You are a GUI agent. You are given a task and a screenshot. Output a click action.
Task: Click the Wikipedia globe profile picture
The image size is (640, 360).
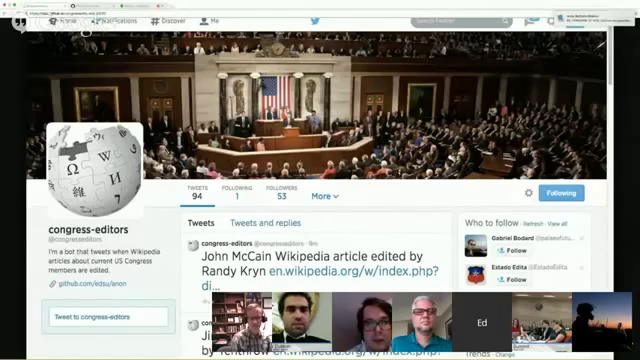click(95, 169)
